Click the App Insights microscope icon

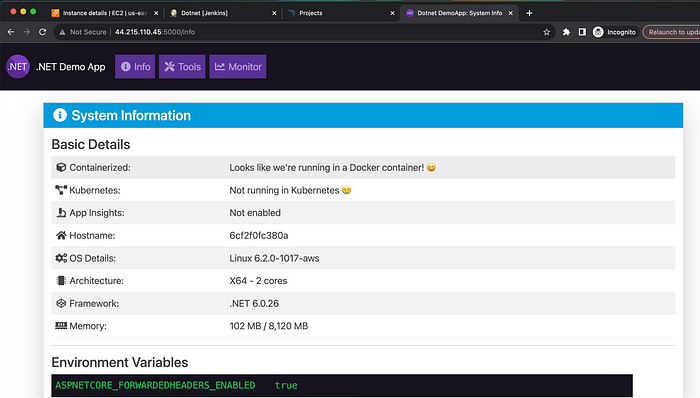[x=61, y=212]
